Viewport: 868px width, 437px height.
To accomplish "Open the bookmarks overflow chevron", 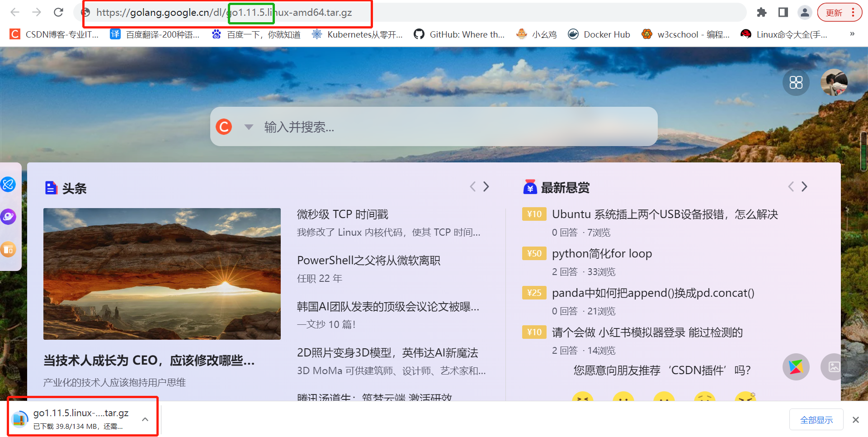I will (853, 34).
